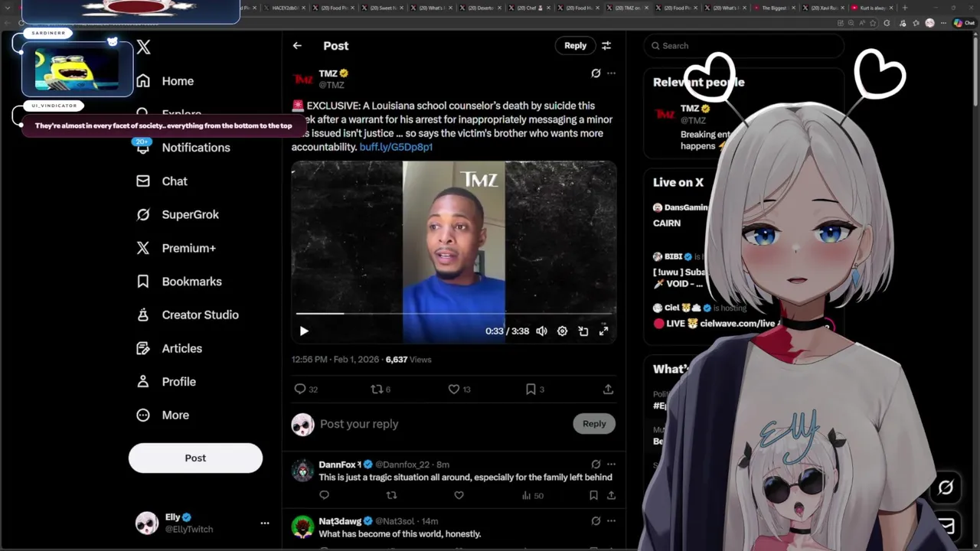Open three-dot menu on Nat3dawg reply

click(x=611, y=521)
